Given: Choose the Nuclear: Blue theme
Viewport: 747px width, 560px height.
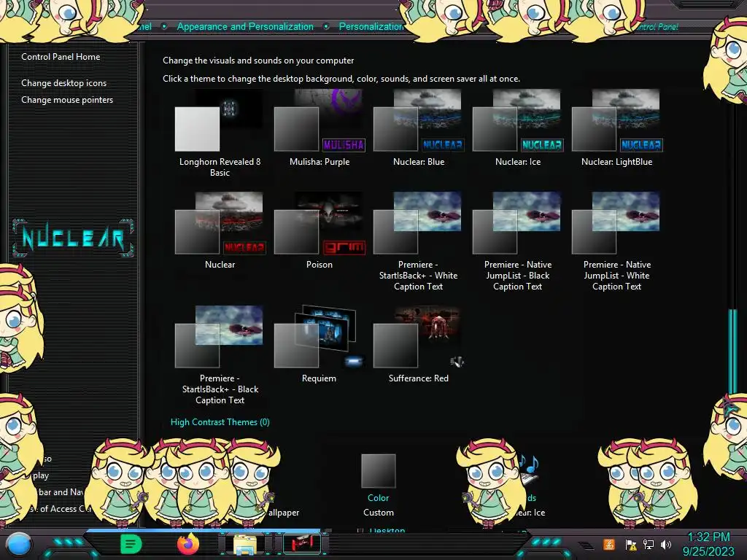Looking at the screenshot, I should tap(419, 128).
